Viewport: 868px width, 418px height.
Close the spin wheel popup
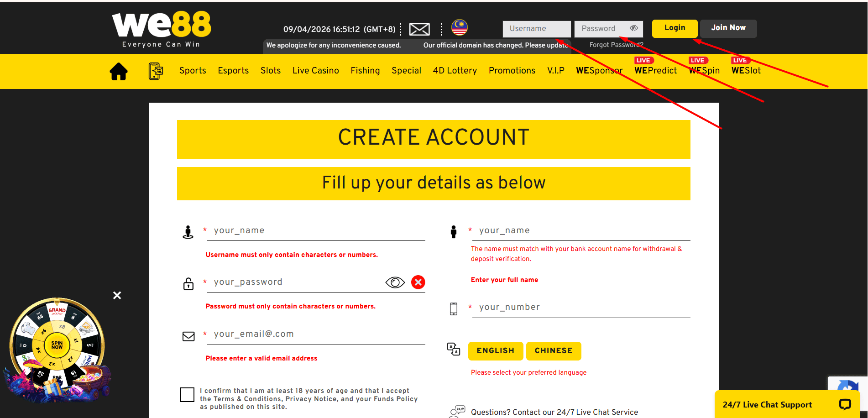(117, 295)
